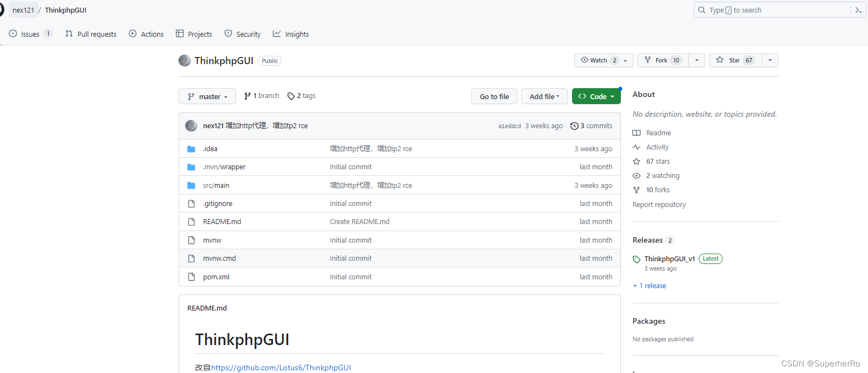Open the Pull requests tab
The image size is (868, 373).
(x=91, y=34)
